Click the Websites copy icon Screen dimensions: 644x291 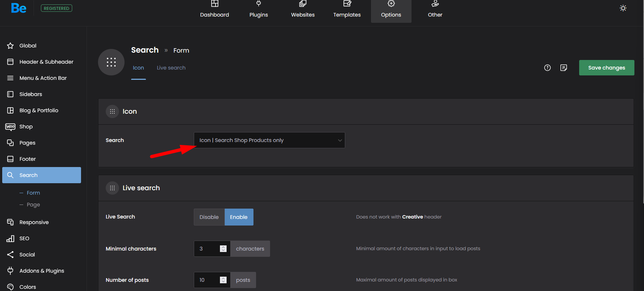tap(303, 4)
